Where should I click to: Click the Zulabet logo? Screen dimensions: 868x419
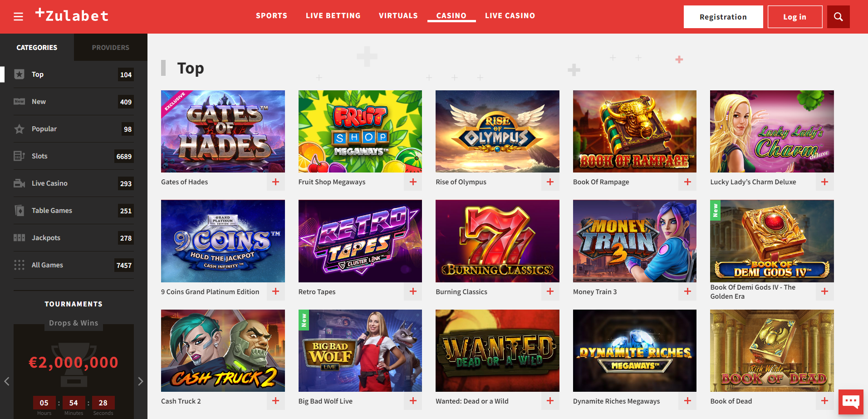pyautogui.click(x=72, y=15)
